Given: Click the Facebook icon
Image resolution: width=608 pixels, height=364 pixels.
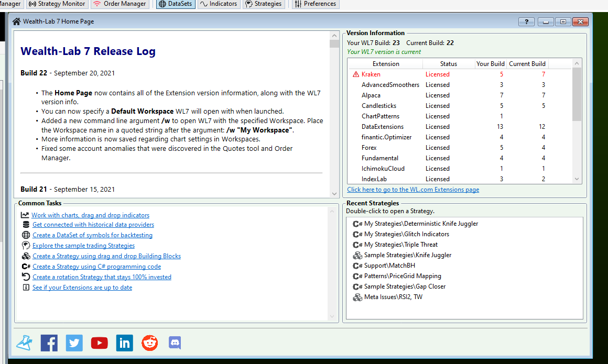Looking at the screenshot, I should pos(49,343).
